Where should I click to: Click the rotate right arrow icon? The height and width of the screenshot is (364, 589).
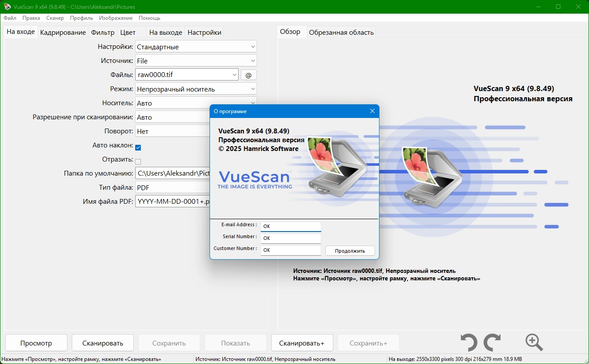pos(492,342)
